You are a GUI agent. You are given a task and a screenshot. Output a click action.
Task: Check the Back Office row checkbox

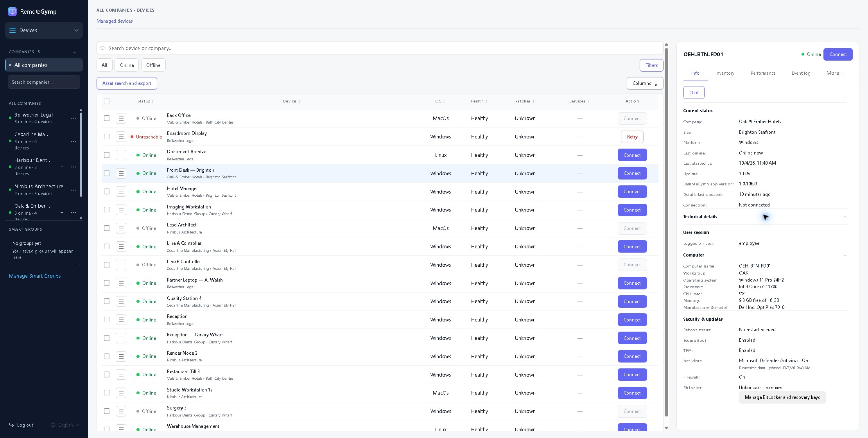[107, 118]
